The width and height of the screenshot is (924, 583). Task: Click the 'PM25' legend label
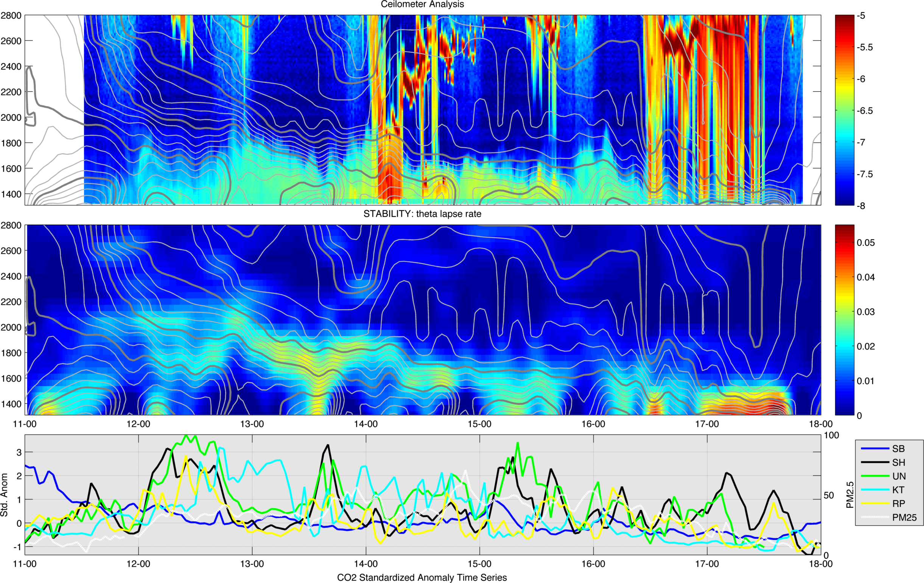coord(904,518)
